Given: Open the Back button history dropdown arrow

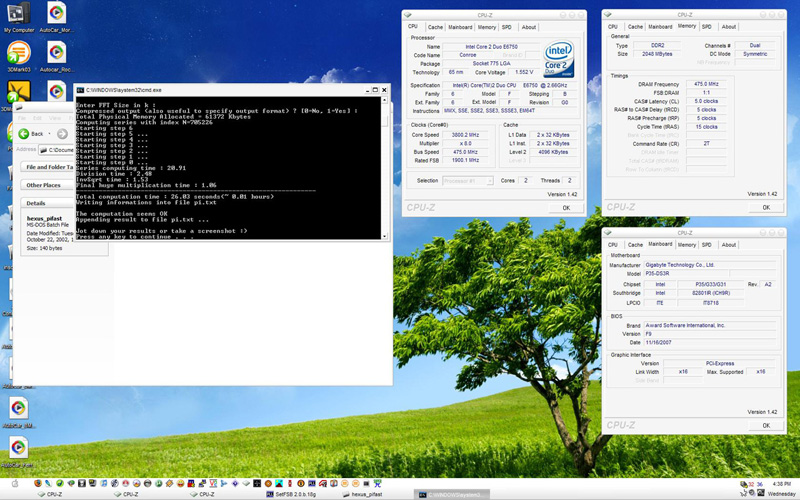Looking at the screenshot, I should click(49, 134).
